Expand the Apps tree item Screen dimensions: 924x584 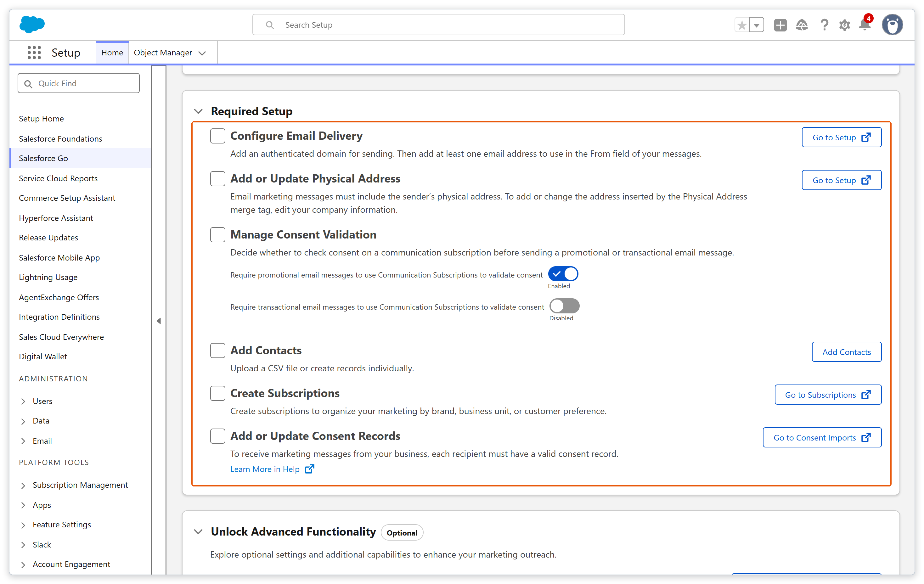pyautogui.click(x=23, y=505)
